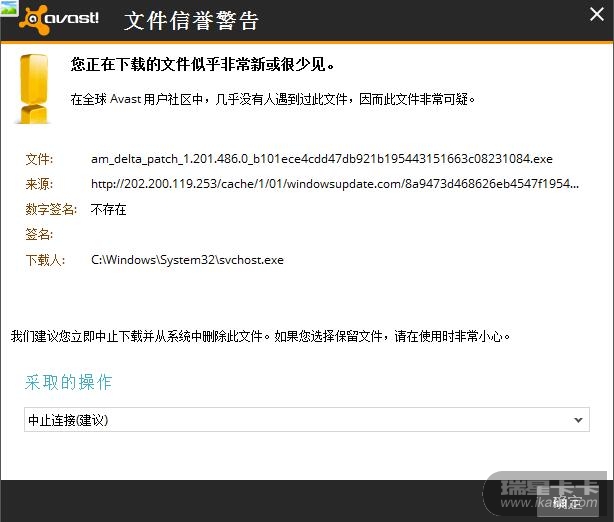Image resolution: width=614 pixels, height=522 pixels.
Task: Click the yellow exclamation warning icon
Action: pos(34,89)
